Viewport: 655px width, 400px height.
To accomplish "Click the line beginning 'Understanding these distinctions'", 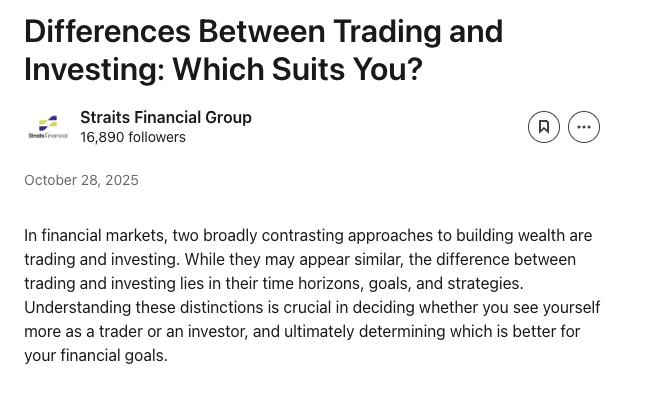I will 312,307.
